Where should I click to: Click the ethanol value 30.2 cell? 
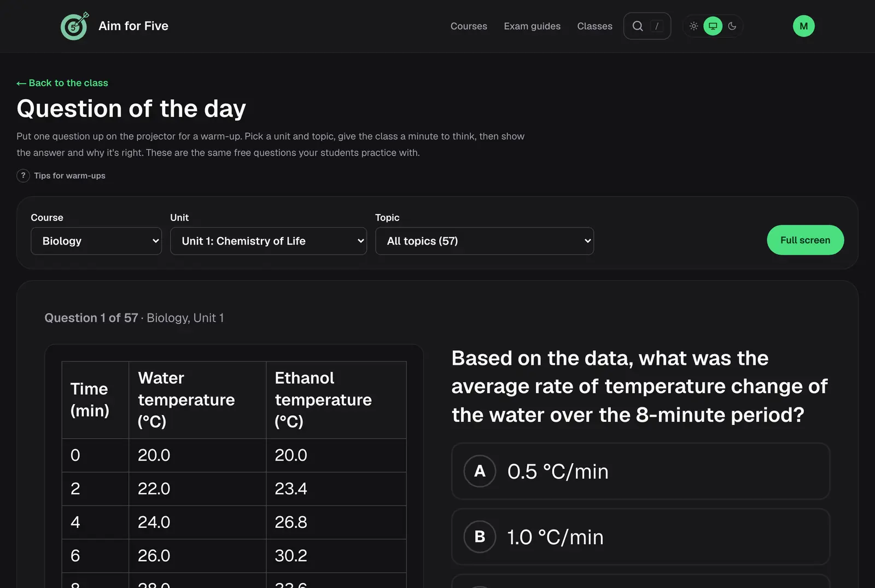point(336,556)
